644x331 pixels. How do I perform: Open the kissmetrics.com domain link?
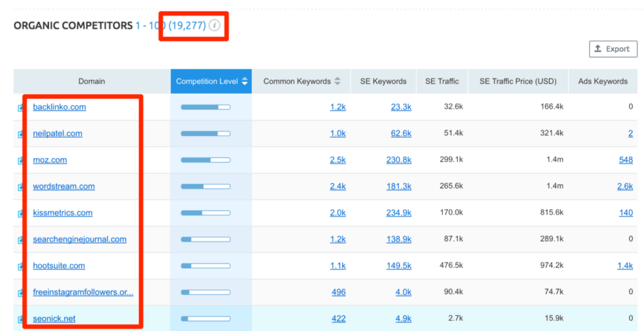click(x=62, y=213)
